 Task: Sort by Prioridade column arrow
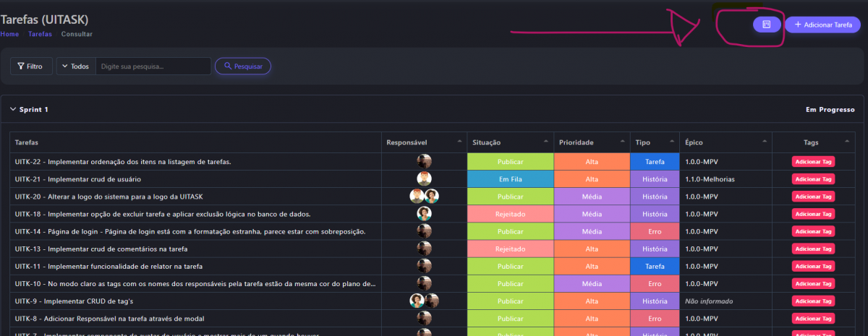point(621,142)
